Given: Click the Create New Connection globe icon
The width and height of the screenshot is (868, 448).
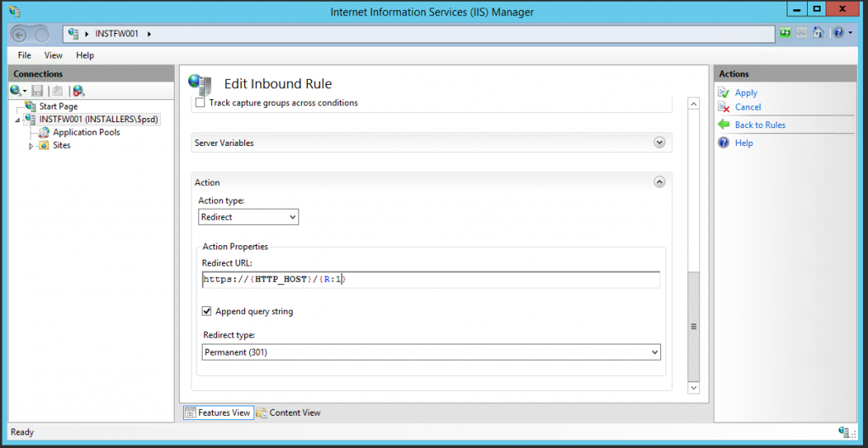Looking at the screenshot, I should (15, 91).
